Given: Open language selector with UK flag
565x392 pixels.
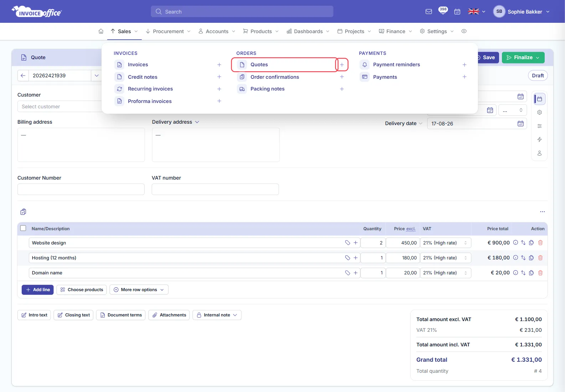Looking at the screenshot, I should tap(477, 12).
